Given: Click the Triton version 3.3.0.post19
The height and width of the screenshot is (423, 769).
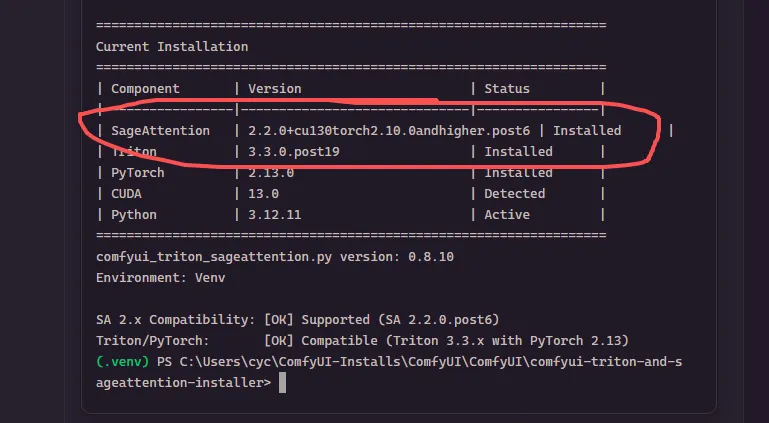Looking at the screenshot, I should coord(294,152).
